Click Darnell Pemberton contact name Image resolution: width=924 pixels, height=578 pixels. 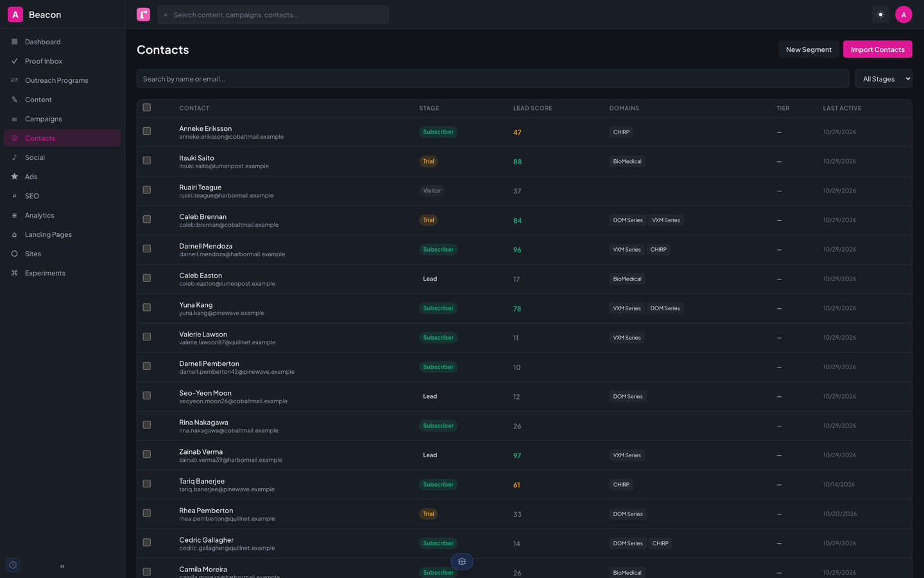tap(209, 363)
